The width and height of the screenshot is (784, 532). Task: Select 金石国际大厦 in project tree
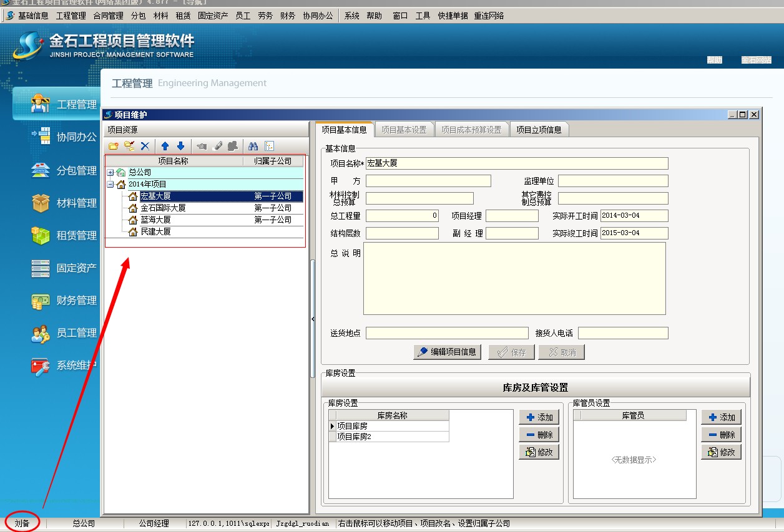(163, 208)
